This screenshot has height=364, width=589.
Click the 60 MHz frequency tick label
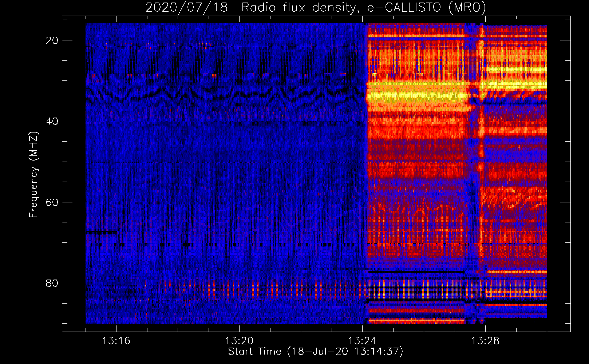52,202
